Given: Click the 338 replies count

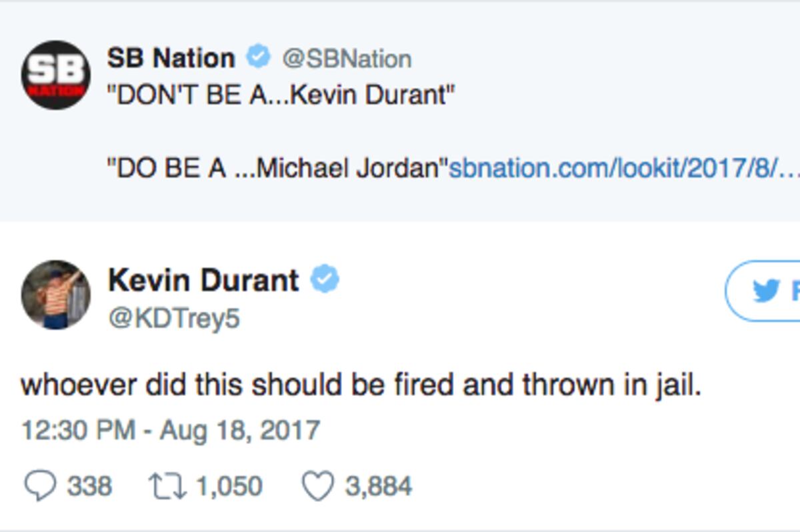Looking at the screenshot, I should 89,486.
